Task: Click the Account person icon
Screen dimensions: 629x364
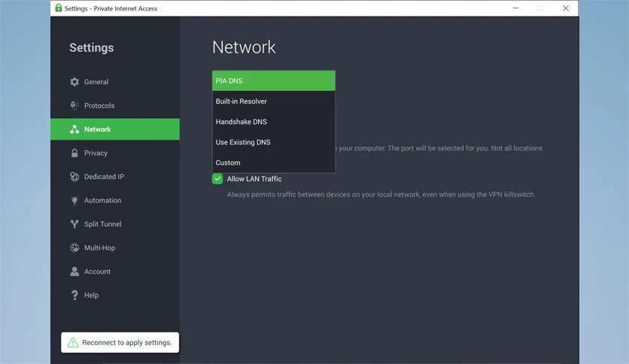Action: coord(74,271)
